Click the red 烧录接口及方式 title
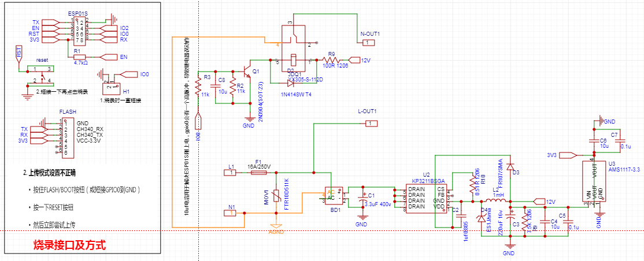The image size is (644, 261). (70, 246)
